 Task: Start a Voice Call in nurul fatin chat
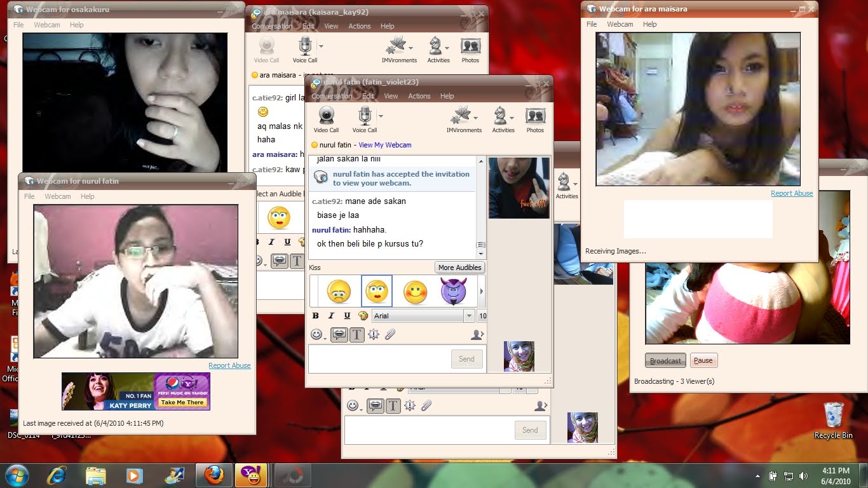[364, 119]
